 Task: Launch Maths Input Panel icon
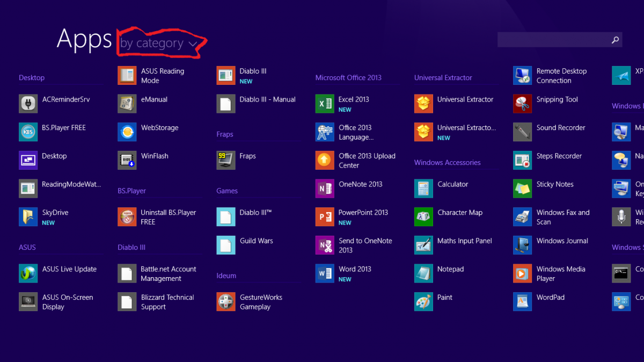point(423,245)
